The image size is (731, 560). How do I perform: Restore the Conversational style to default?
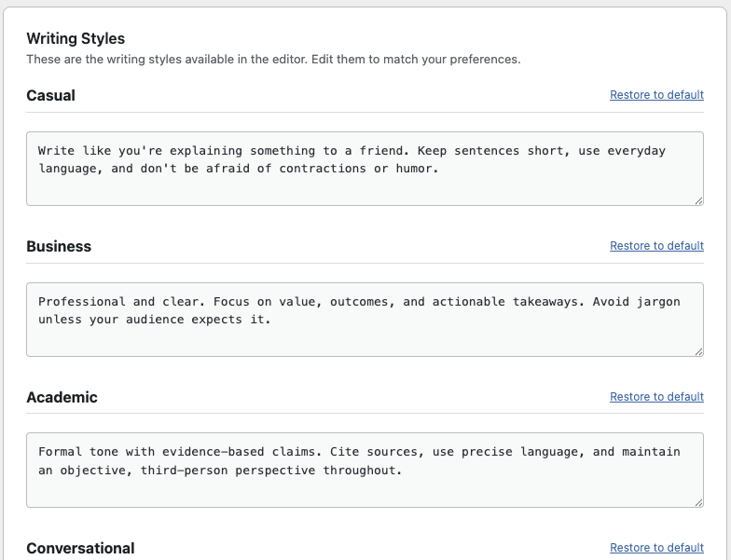[x=656, y=548]
